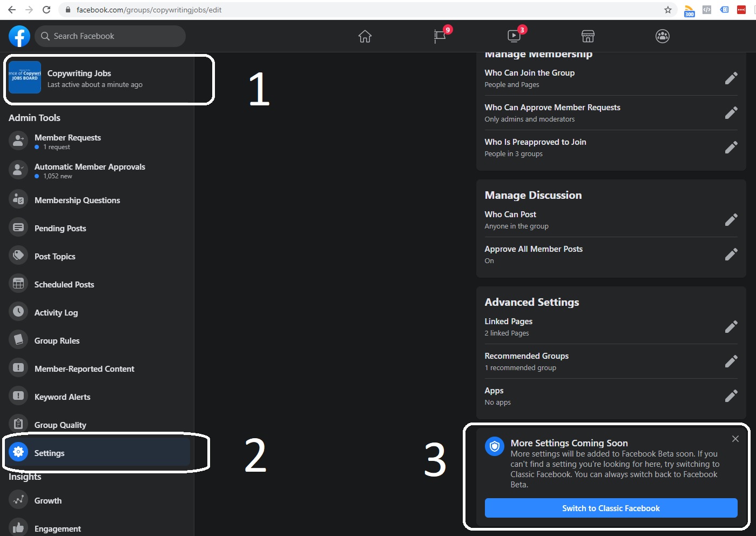Edit Who Is Preapproved to Join pencil
The width and height of the screenshot is (756, 536).
click(x=731, y=148)
